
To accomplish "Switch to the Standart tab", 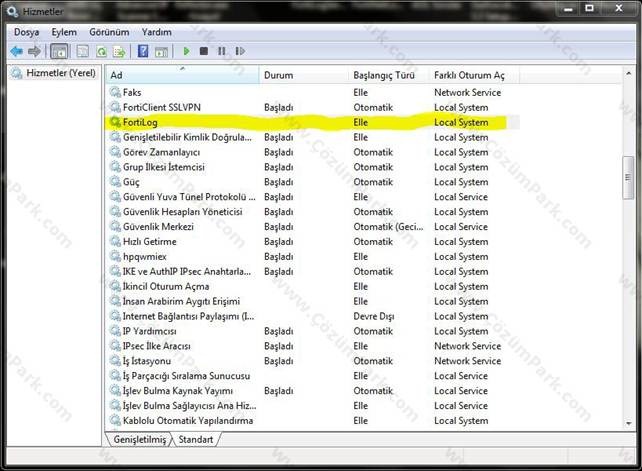I will [196, 439].
